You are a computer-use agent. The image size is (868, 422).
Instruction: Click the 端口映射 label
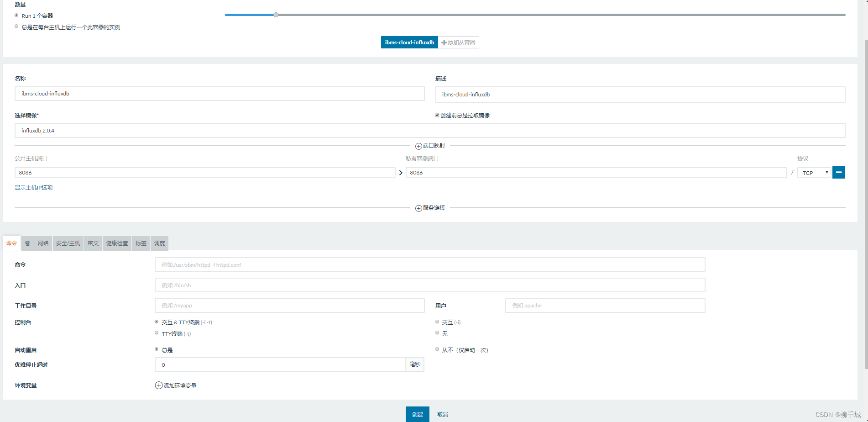pos(434,146)
